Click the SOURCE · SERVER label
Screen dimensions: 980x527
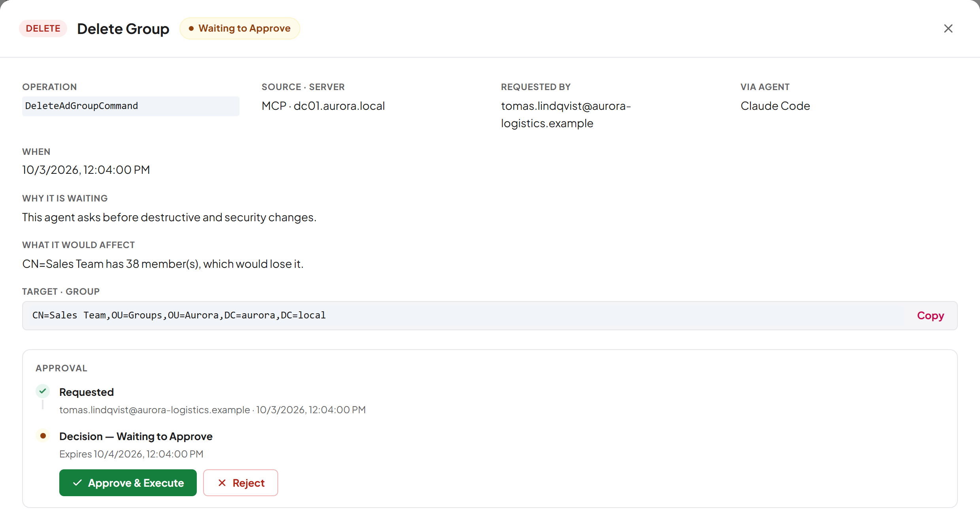303,87
